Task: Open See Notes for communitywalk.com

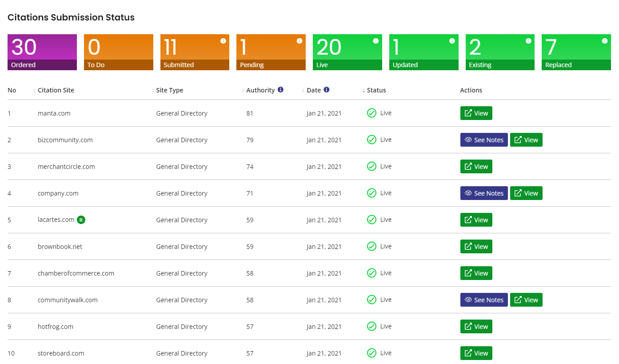Action: click(x=484, y=300)
